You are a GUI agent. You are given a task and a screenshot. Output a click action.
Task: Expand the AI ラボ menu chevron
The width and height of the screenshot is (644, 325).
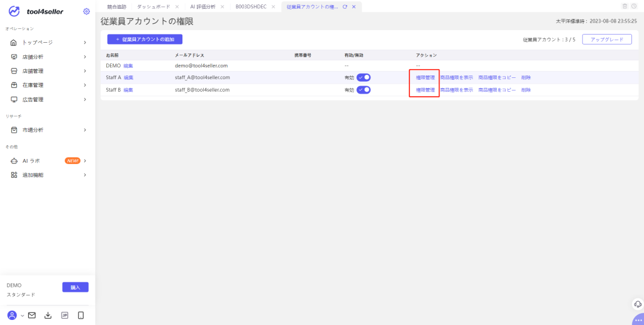pos(85,161)
